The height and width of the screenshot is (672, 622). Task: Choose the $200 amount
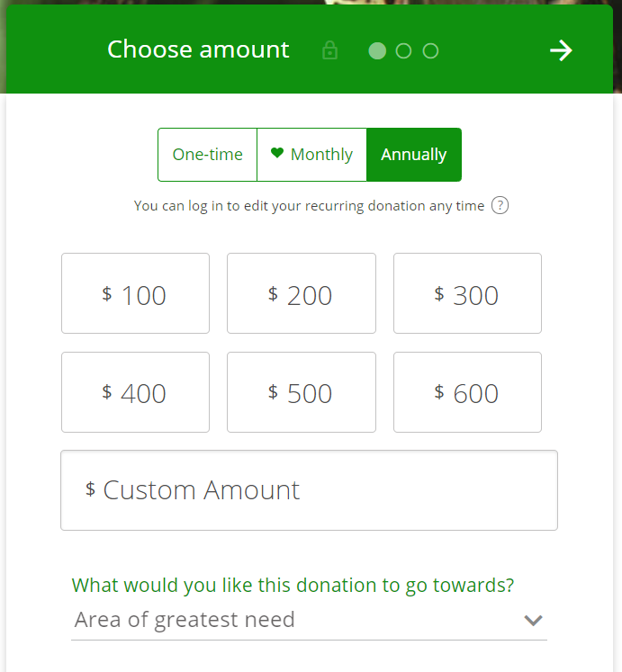point(301,293)
